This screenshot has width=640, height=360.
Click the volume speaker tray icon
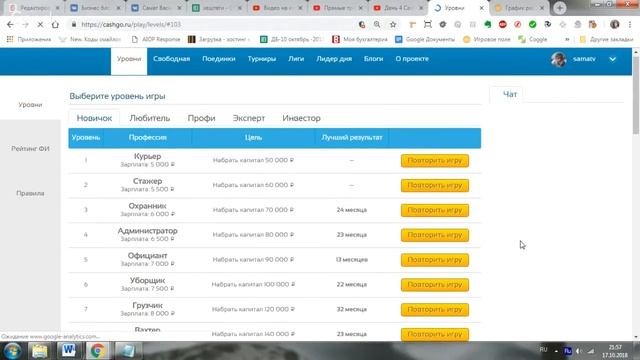579,351
